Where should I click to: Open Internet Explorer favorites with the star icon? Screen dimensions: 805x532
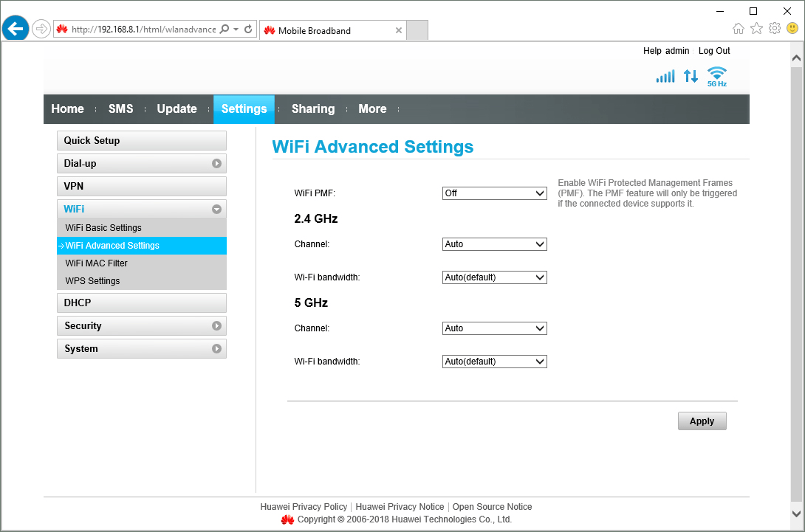point(756,27)
